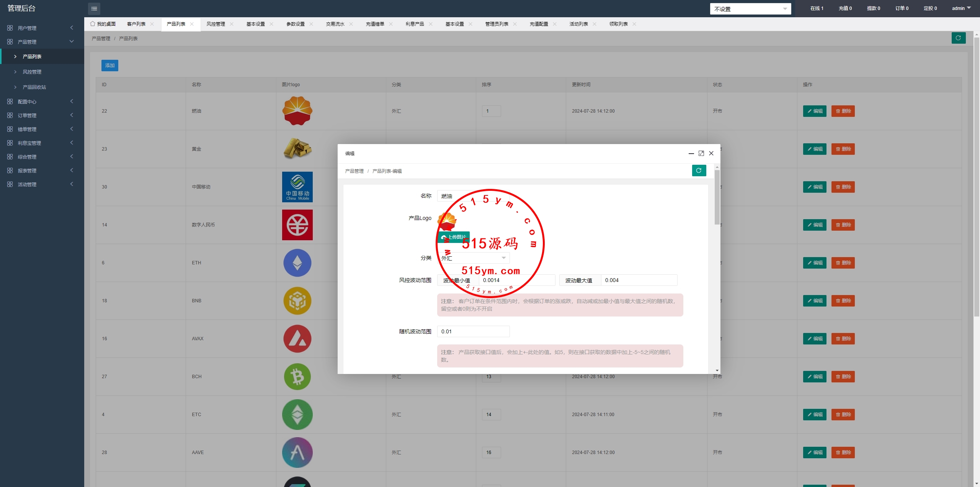
Task: Open the 不设置 dropdown in header
Action: click(750, 9)
